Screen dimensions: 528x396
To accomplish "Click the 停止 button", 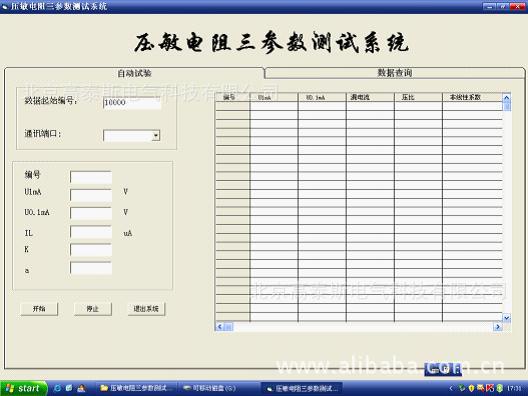I will [93, 309].
